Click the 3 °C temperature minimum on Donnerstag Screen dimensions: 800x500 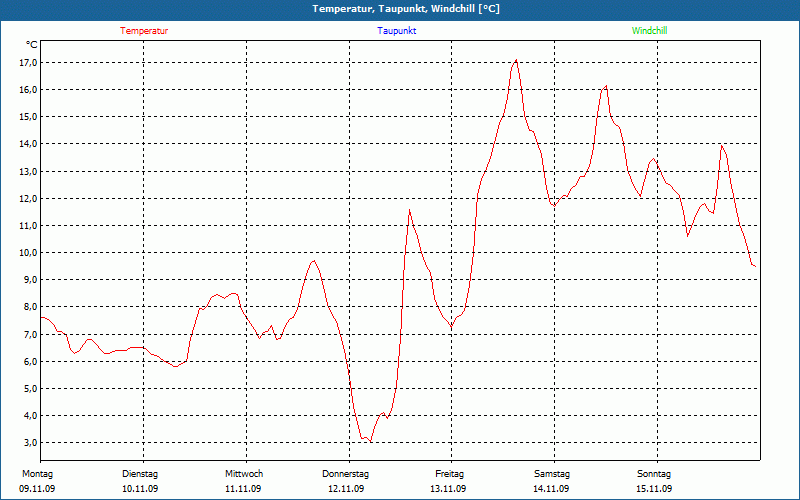point(370,441)
